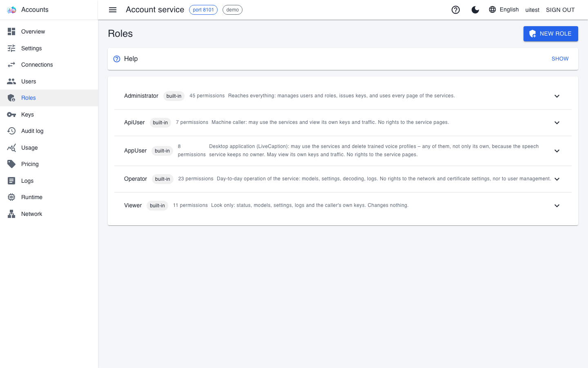Navigate to Users page
The image size is (588, 368).
point(49,81)
